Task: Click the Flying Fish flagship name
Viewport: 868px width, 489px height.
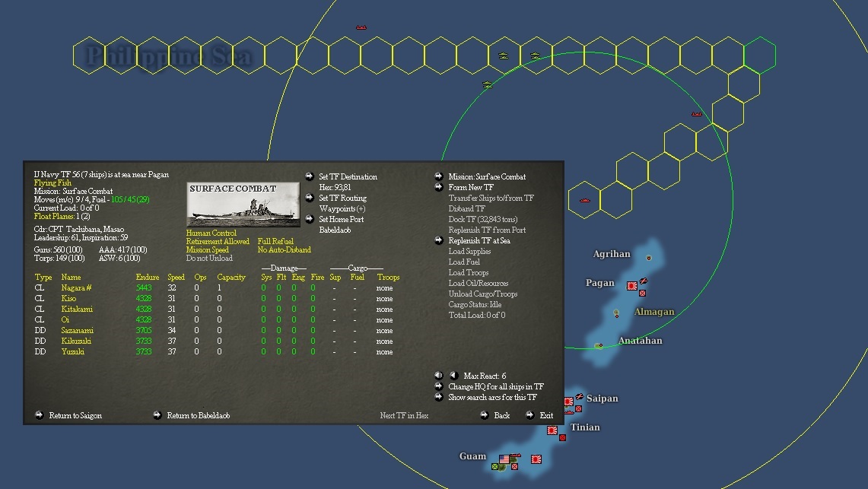Action: (x=52, y=183)
